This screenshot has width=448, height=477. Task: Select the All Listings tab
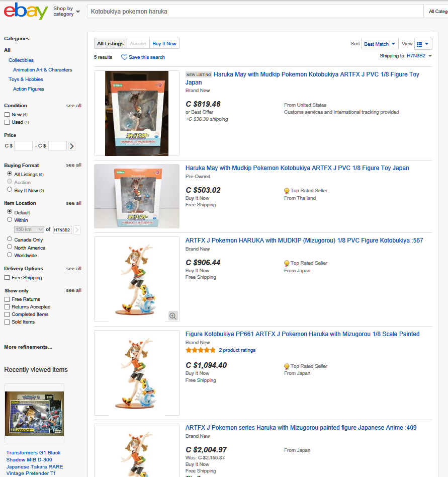pyautogui.click(x=110, y=43)
